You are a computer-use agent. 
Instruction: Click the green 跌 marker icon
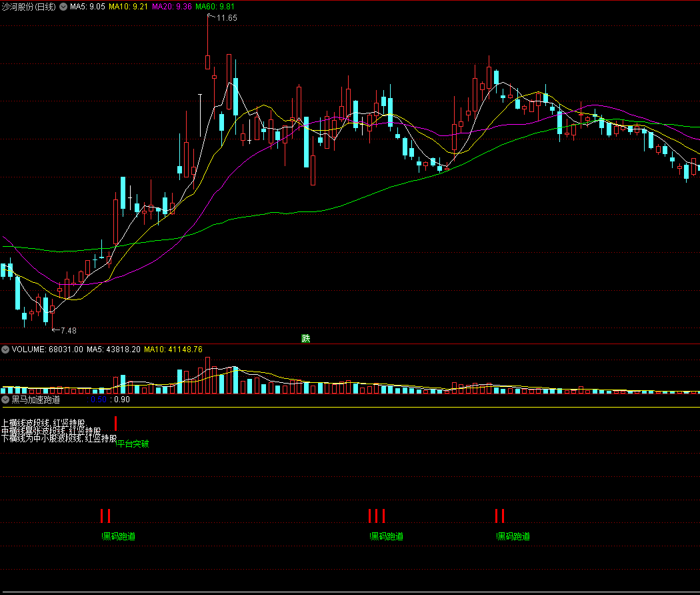point(306,338)
